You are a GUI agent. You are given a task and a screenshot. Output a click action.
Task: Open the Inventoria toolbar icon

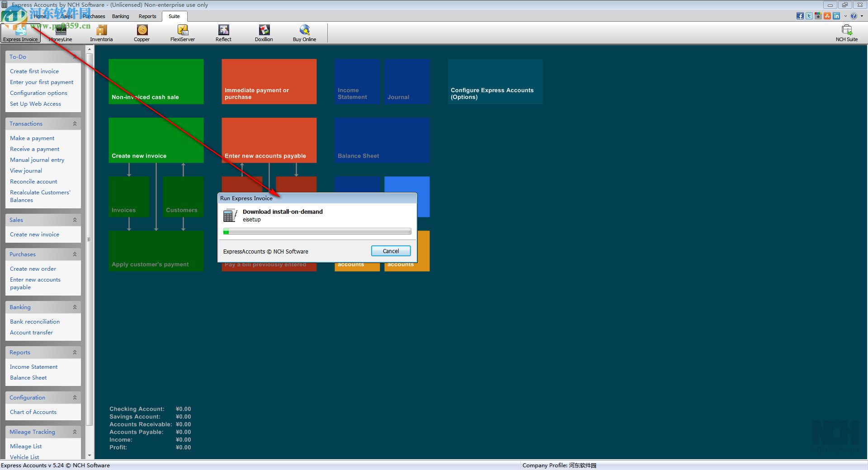(x=101, y=33)
